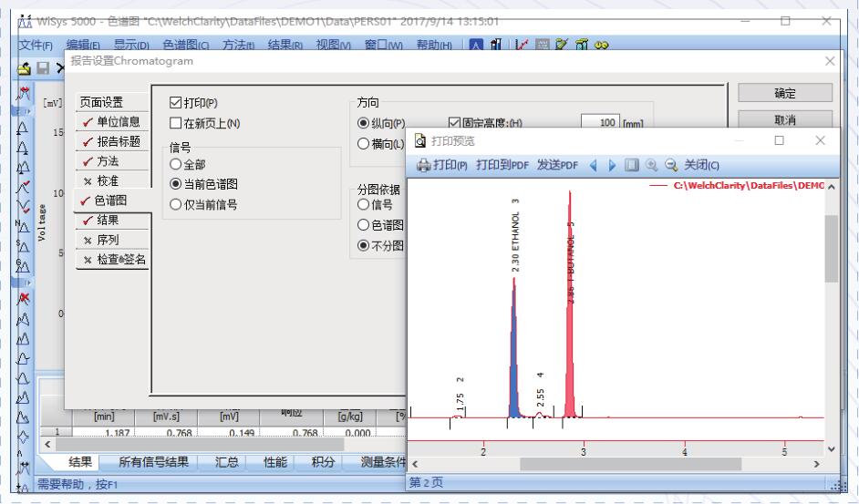Click the zoom in magnifier in Print Preview
Image resolution: width=859 pixels, height=504 pixels.
[651, 165]
